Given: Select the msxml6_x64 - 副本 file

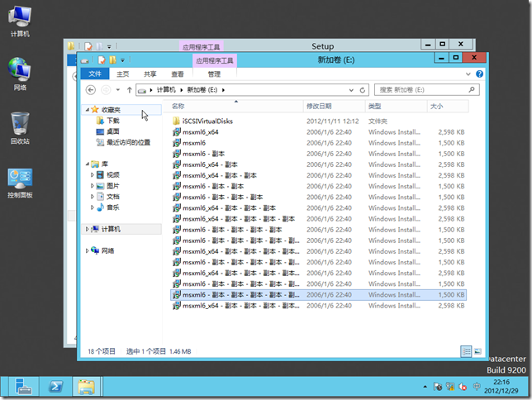Looking at the screenshot, I should (318, 164).
